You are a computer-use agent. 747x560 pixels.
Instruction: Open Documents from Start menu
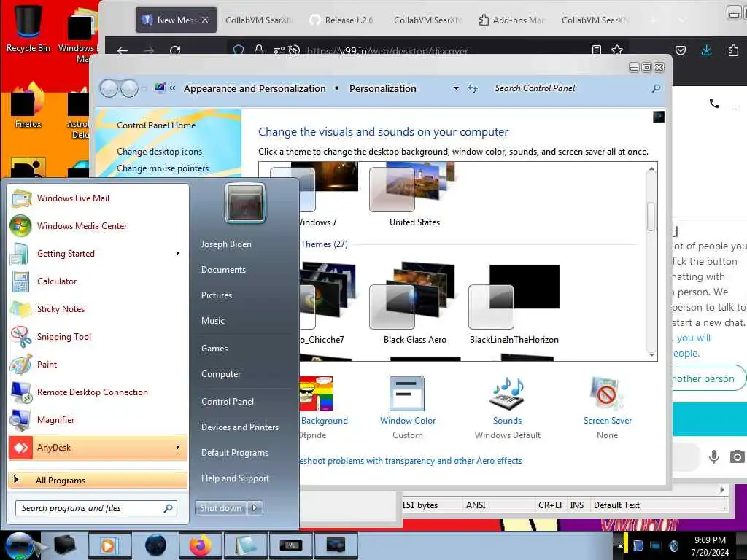point(223,270)
